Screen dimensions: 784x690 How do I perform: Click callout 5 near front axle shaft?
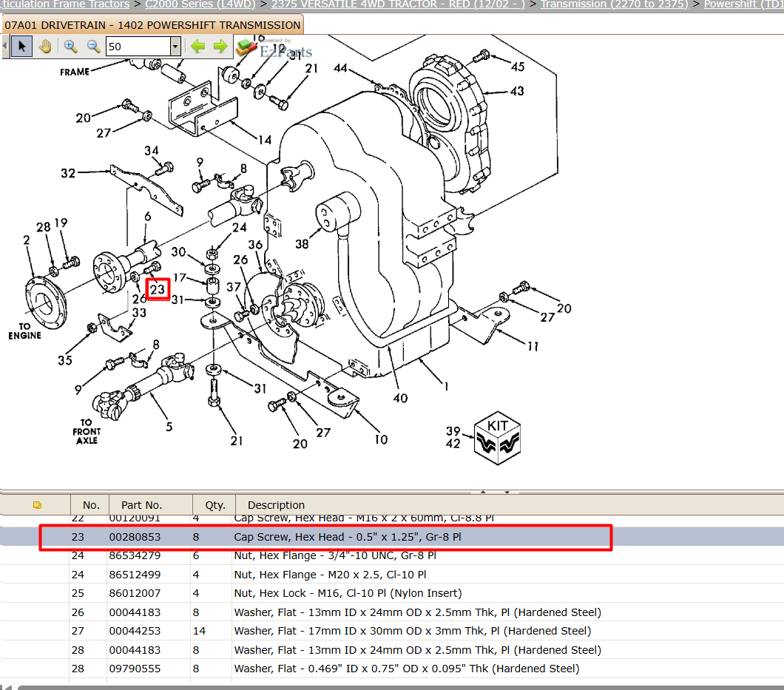click(x=169, y=427)
